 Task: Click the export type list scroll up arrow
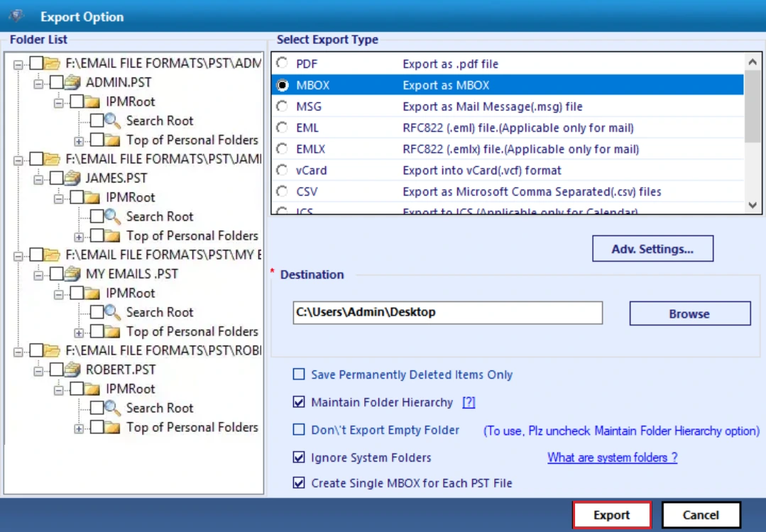[x=753, y=62]
